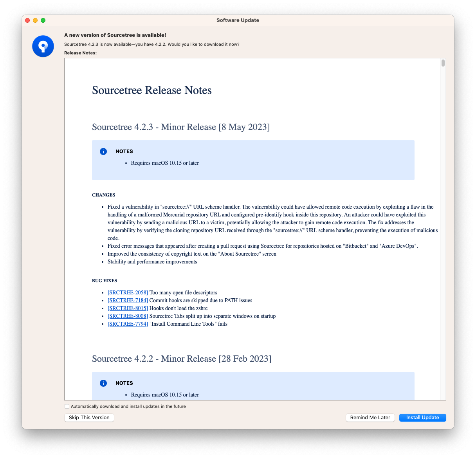Click the info icon in 4.2.2 notes
The image size is (476, 458).
pyautogui.click(x=103, y=383)
